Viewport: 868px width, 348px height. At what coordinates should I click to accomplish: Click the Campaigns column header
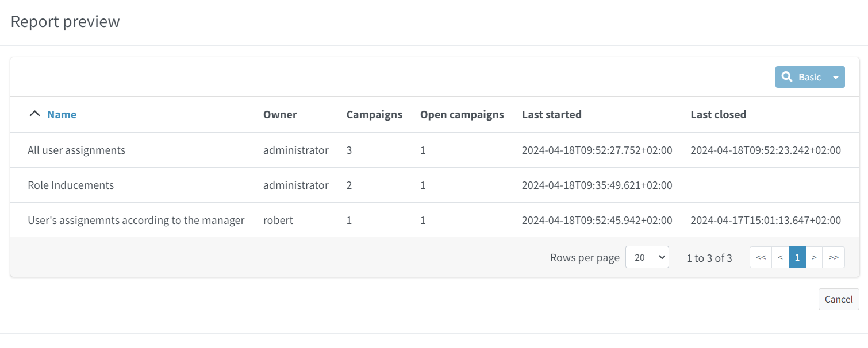click(374, 114)
